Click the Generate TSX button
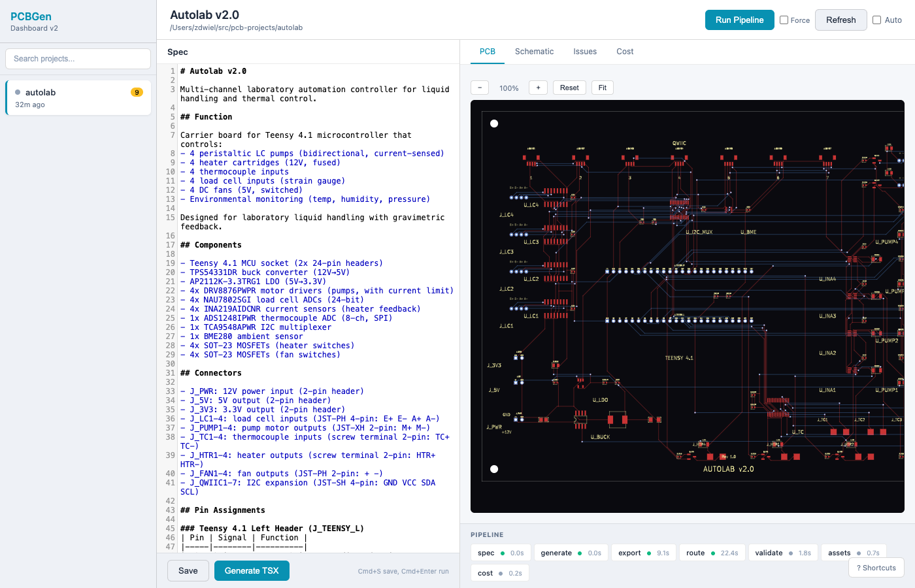The width and height of the screenshot is (915, 588). (252, 570)
